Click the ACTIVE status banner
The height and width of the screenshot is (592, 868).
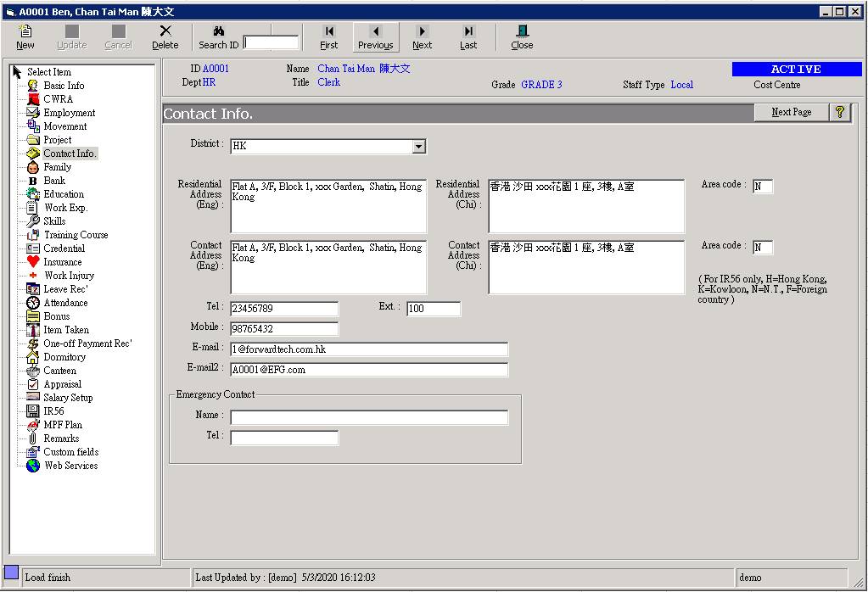pyautogui.click(x=796, y=70)
